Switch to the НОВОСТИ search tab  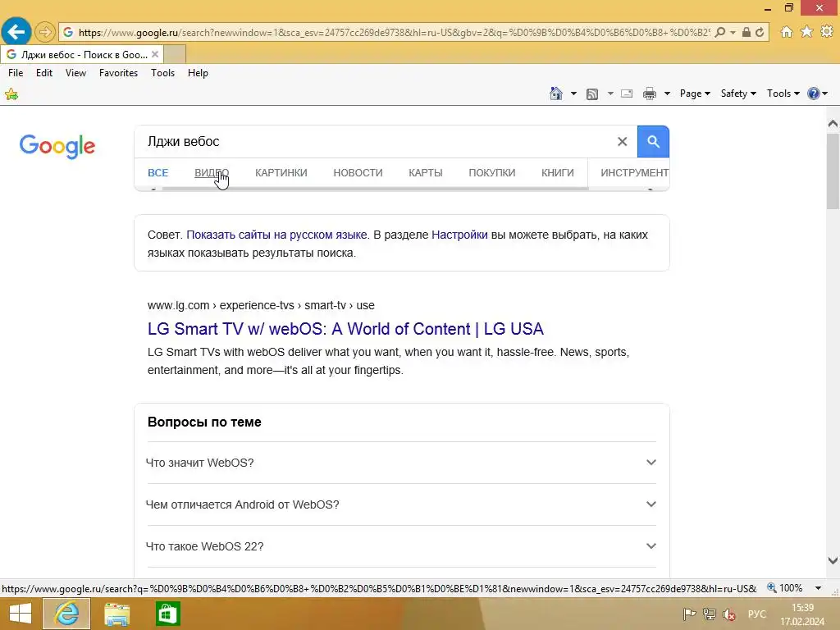point(358,172)
